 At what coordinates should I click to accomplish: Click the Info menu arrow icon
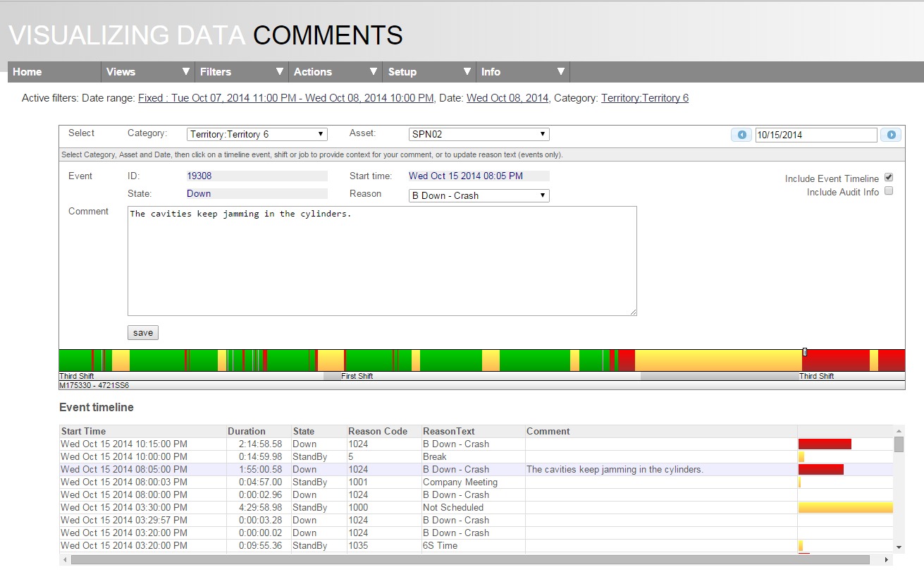tap(561, 71)
